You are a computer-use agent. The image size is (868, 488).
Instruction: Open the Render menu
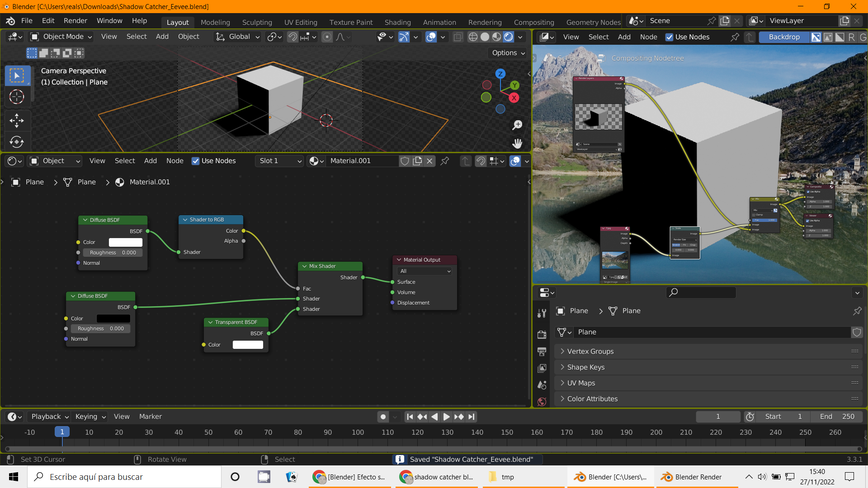pyautogui.click(x=75, y=21)
